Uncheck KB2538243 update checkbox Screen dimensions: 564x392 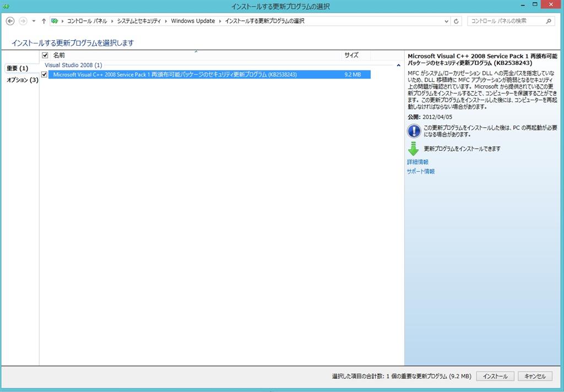(x=44, y=74)
